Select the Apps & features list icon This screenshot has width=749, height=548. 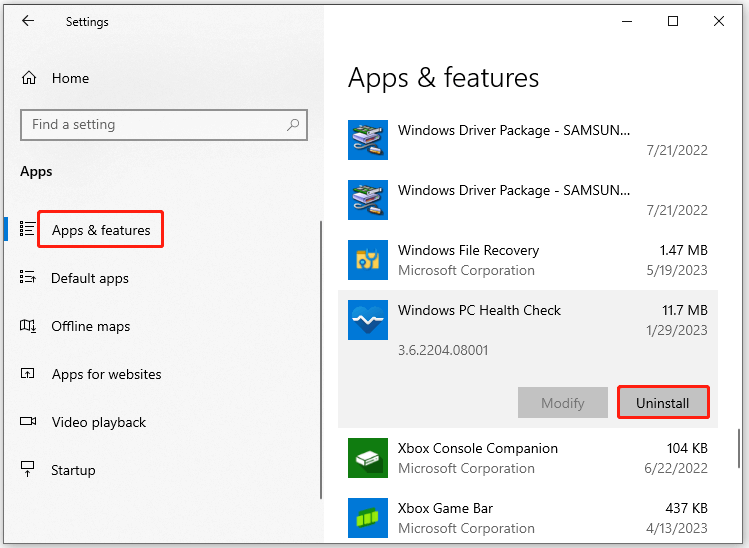click(27, 229)
